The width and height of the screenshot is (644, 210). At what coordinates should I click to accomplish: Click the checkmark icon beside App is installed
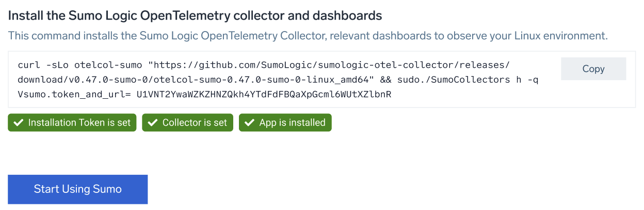[250, 123]
